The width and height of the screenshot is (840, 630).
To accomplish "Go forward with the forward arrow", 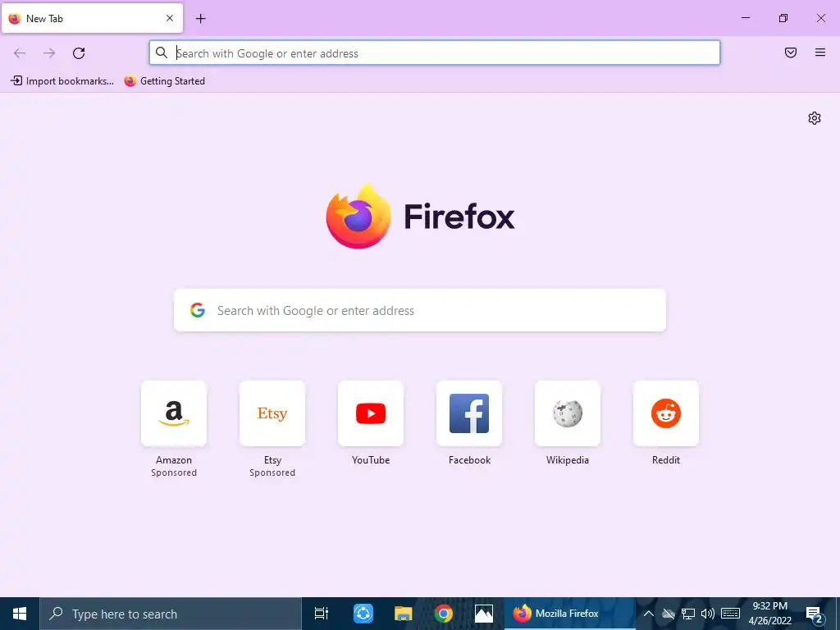I will click(49, 52).
